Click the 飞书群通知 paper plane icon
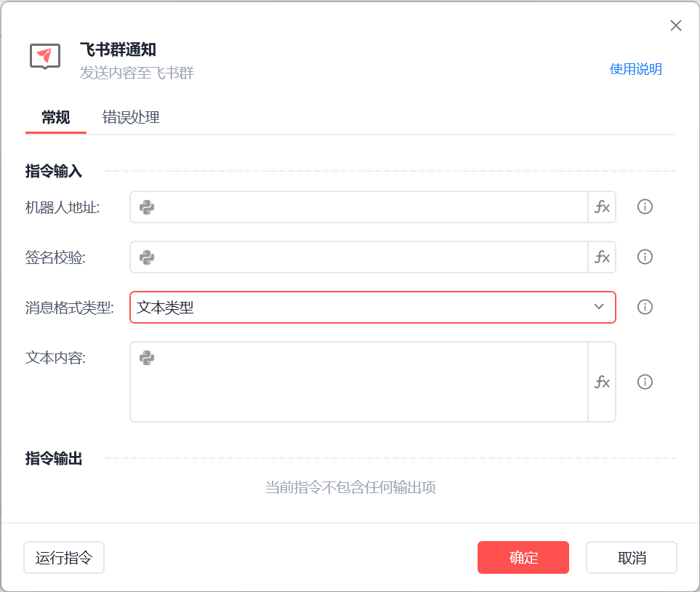The height and width of the screenshot is (592, 700). point(45,56)
